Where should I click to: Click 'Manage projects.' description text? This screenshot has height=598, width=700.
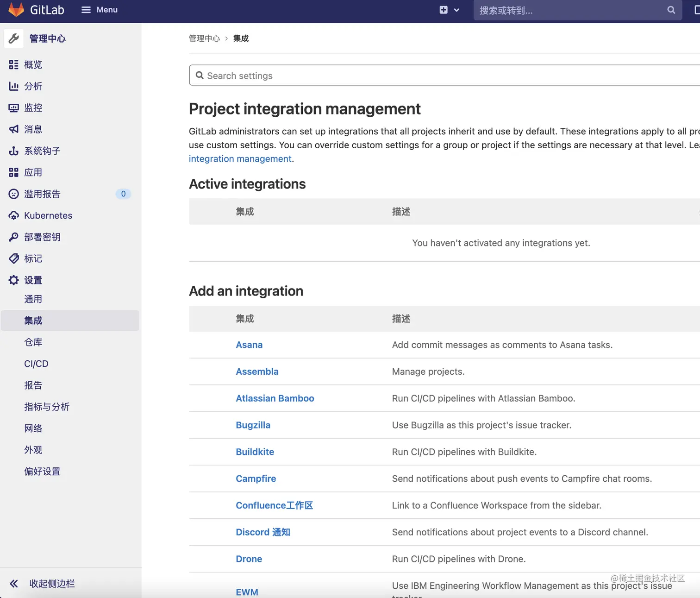(x=428, y=371)
